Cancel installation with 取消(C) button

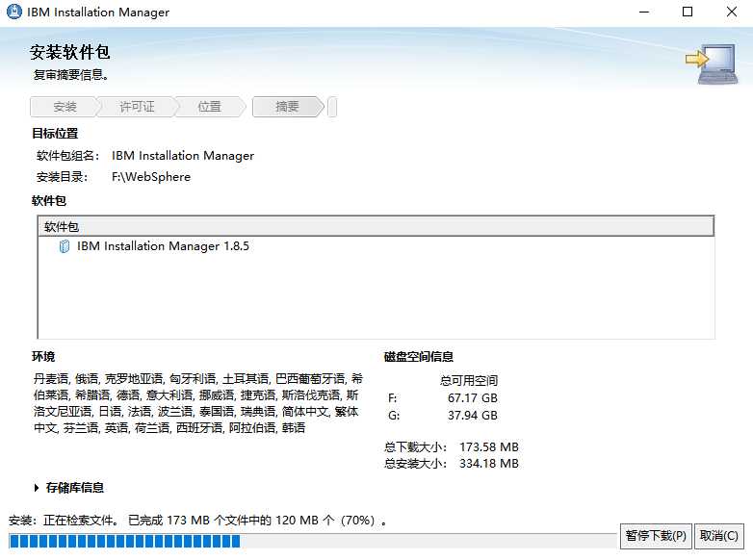tap(719, 536)
